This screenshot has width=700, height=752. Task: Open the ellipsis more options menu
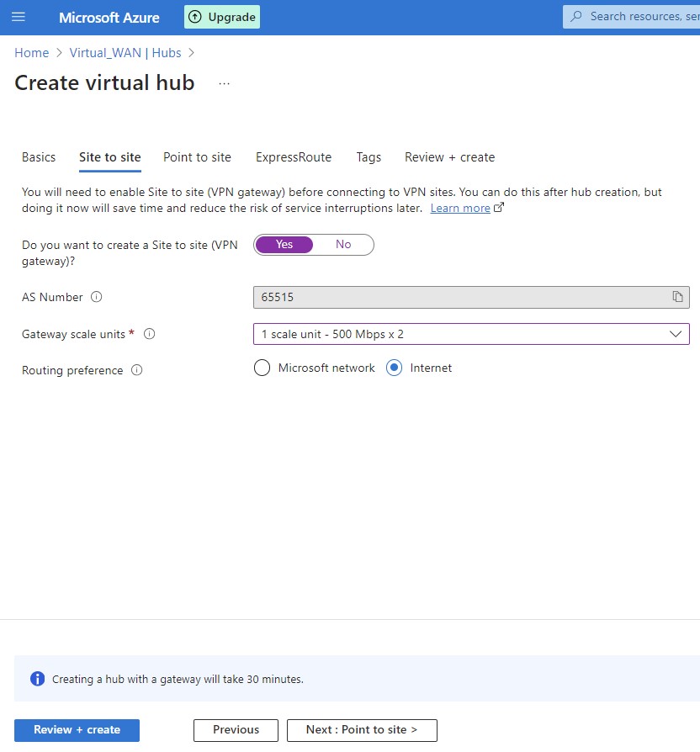click(224, 83)
